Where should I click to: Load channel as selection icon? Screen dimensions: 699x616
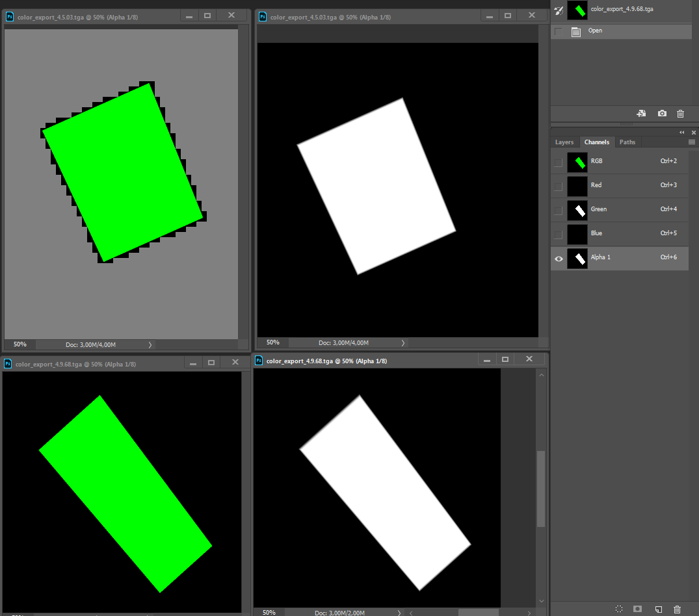tap(619, 609)
